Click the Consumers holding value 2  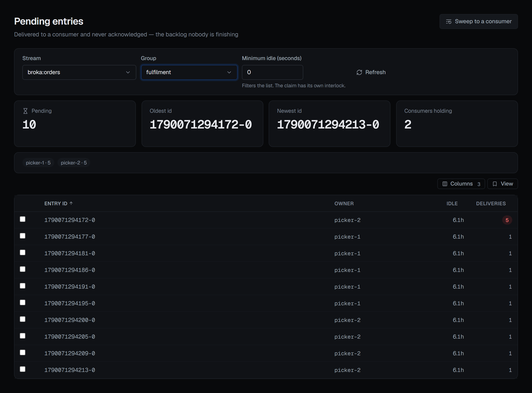[x=408, y=125]
